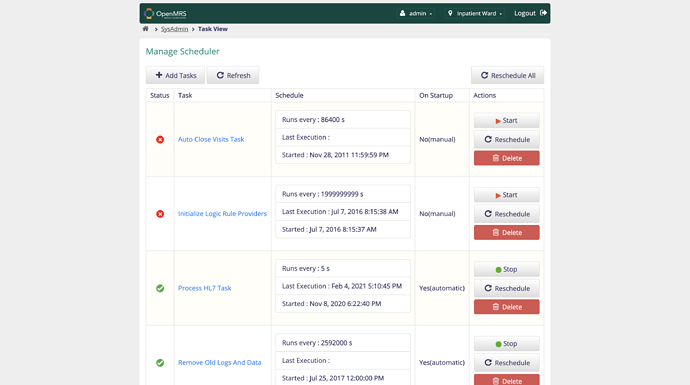Click green check status for Remove Old Logs And Data
This screenshot has height=385, width=690.
(x=160, y=363)
